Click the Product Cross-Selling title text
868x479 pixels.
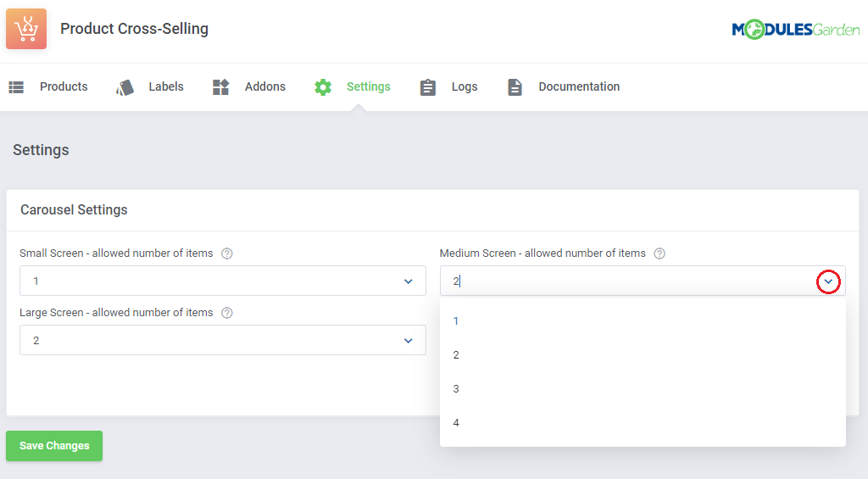pyautogui.click(x=135, y=29)
